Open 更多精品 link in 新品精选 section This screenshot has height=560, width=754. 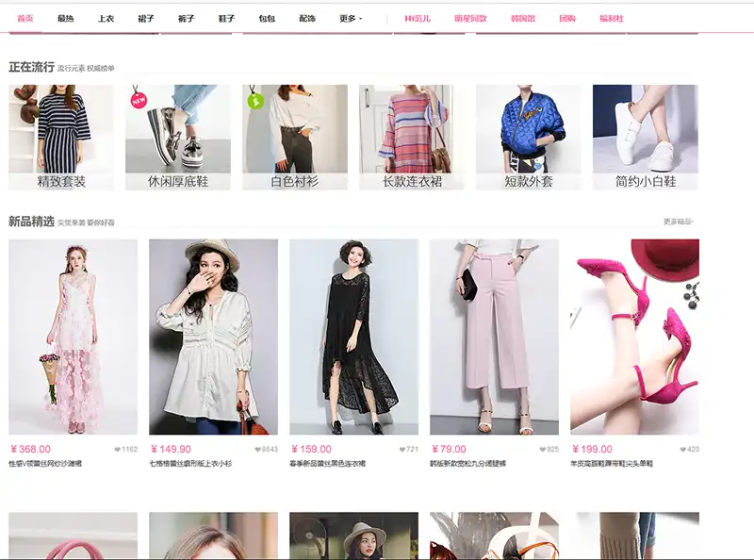tap(678, 222)
